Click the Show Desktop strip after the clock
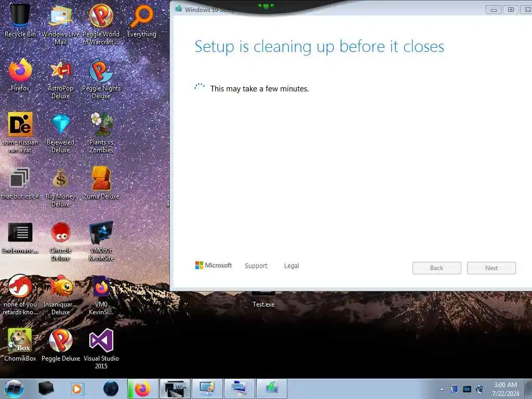The image size is (532, 399). [x=528, y=389]
